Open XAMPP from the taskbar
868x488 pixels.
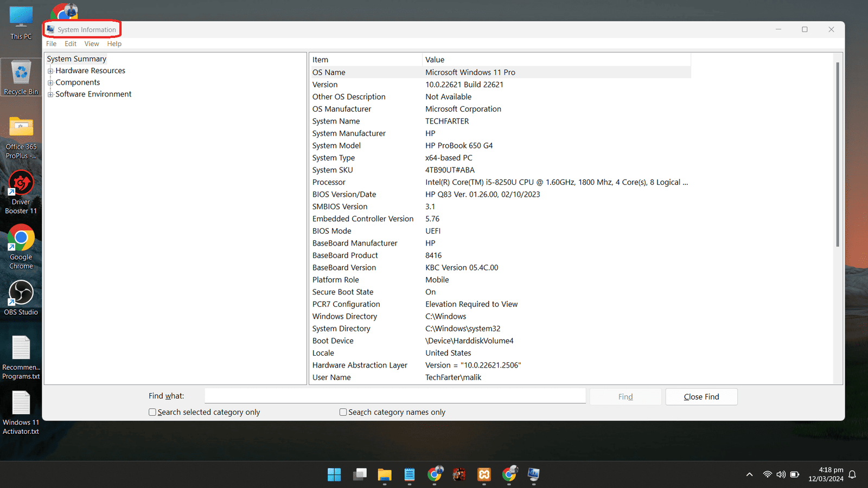(x=484, y=474)
